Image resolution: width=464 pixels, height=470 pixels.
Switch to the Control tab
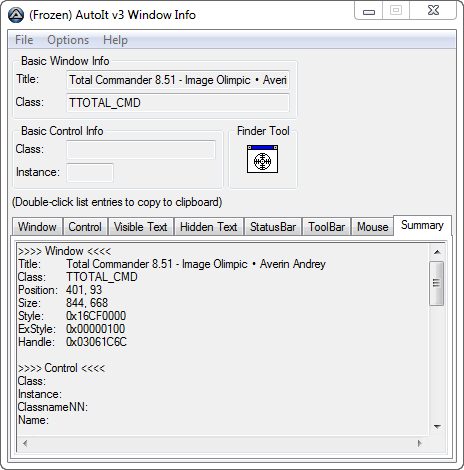85,227
